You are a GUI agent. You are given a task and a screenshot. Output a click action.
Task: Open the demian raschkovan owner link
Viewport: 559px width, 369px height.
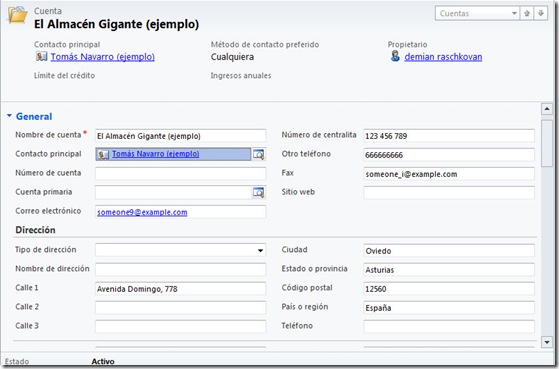coord(443,57)
